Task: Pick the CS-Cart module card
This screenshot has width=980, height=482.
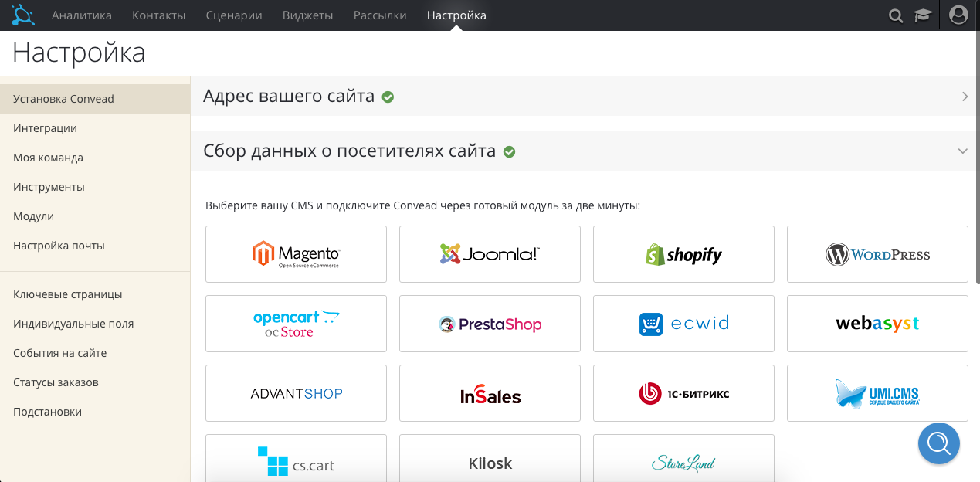Action: 296,458
